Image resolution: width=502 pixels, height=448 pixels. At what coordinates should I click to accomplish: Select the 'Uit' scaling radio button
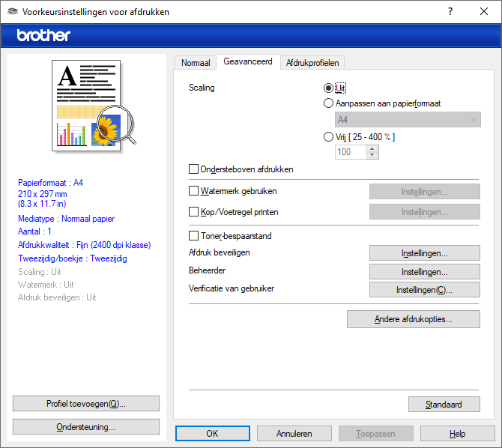(328, 88)
